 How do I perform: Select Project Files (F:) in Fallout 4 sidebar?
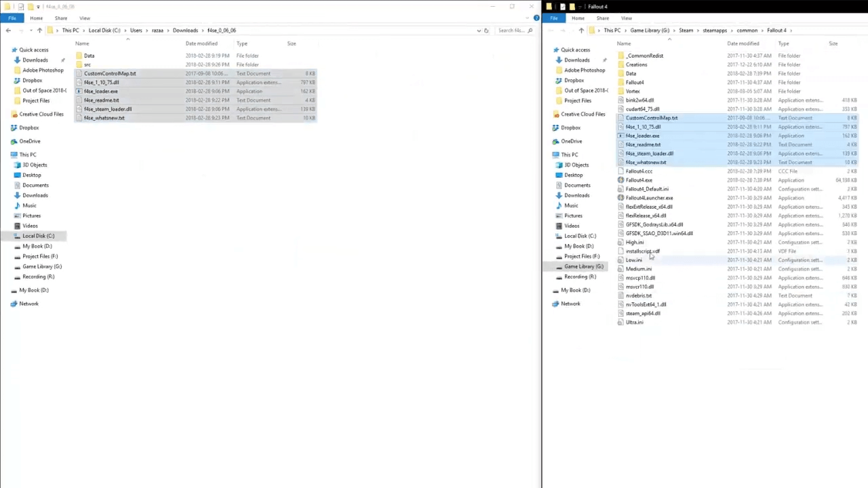point(582,256)
